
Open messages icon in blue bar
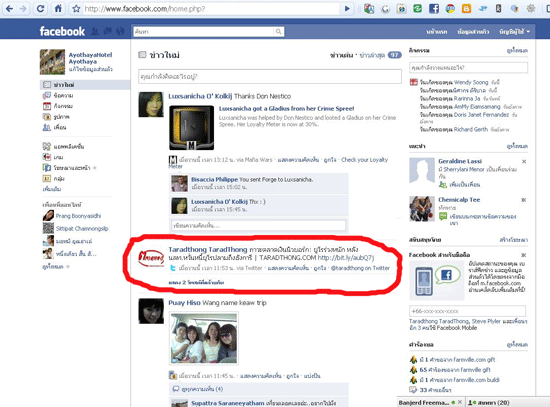(108, 31)
